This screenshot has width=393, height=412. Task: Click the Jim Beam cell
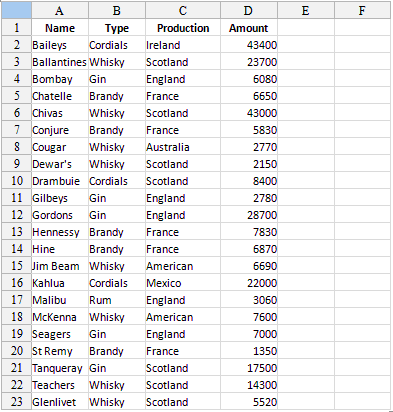coord(60,266)
